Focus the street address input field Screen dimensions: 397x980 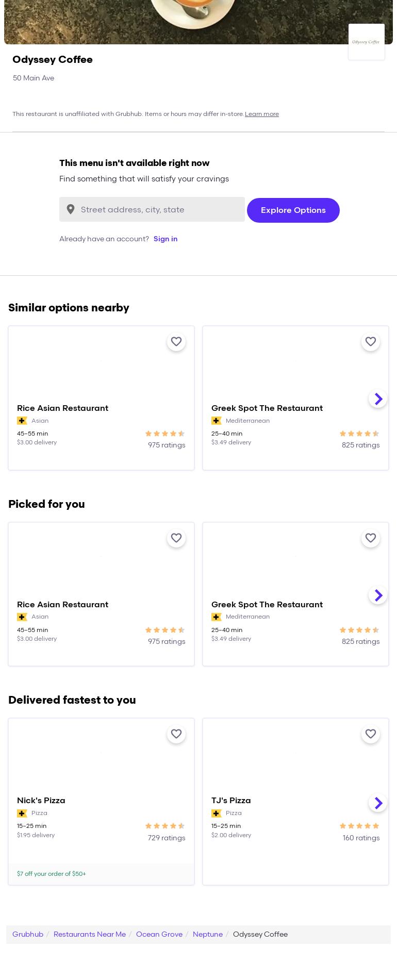(160, 209)
